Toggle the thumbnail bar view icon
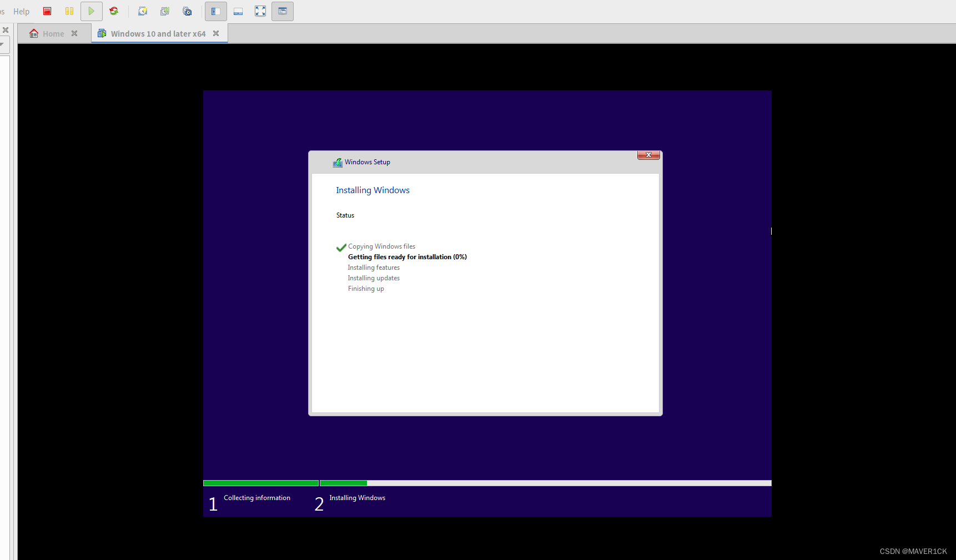 point(238,11)
